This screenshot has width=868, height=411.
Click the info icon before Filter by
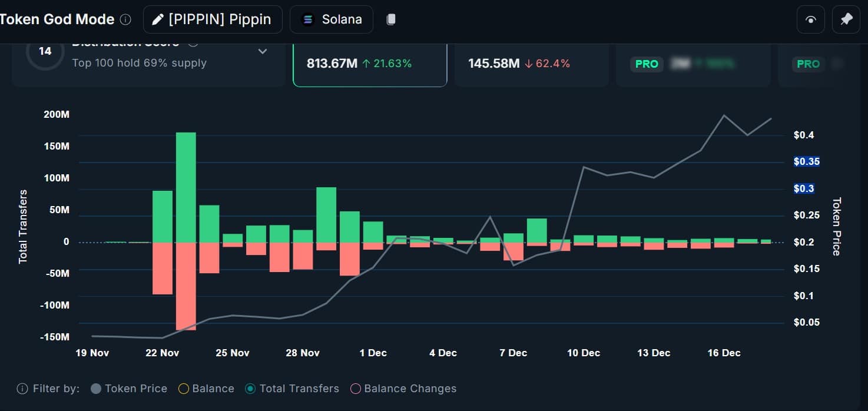(x=22, y=389)
